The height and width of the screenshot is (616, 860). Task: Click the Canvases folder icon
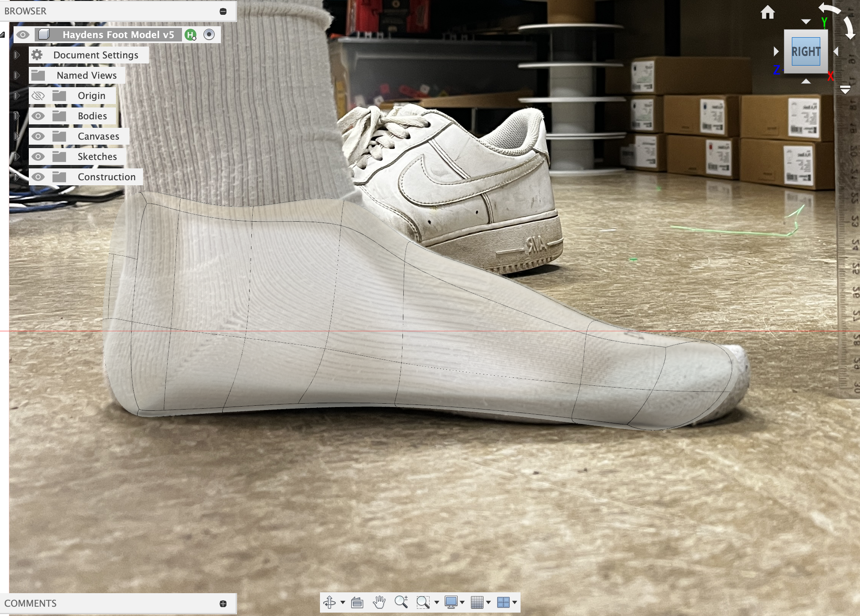point(59,136)
